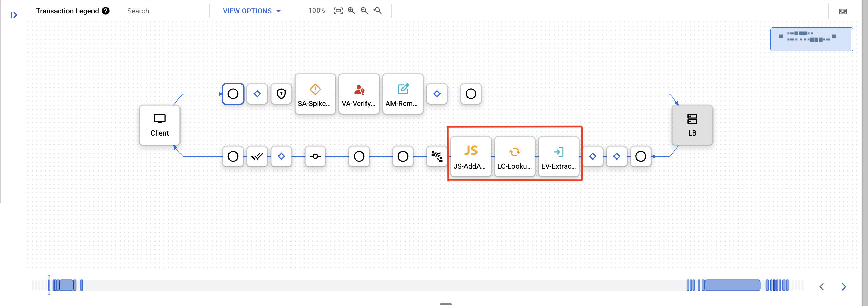Select the VA-Verify... policy node

(359, 94)
